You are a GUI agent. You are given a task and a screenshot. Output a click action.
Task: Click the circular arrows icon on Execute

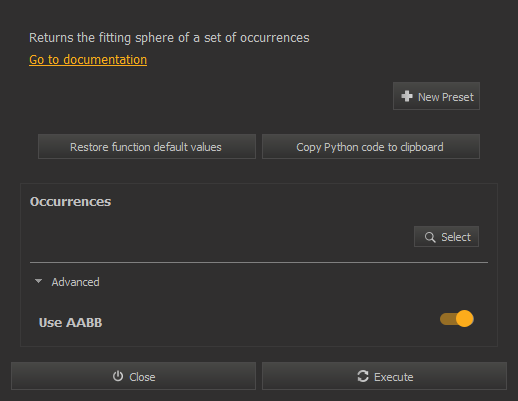pyautogui.click(x=363, y=376)
